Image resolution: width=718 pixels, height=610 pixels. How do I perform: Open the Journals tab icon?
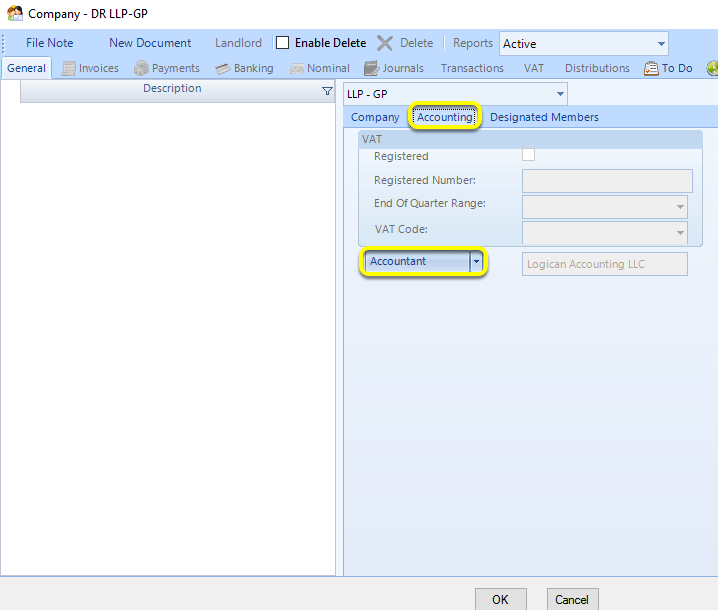(x=371, y=68)
